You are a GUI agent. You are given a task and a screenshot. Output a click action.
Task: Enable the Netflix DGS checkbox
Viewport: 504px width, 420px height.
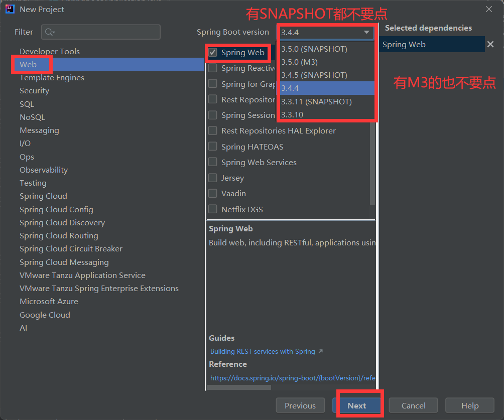(x=213, y=209)
